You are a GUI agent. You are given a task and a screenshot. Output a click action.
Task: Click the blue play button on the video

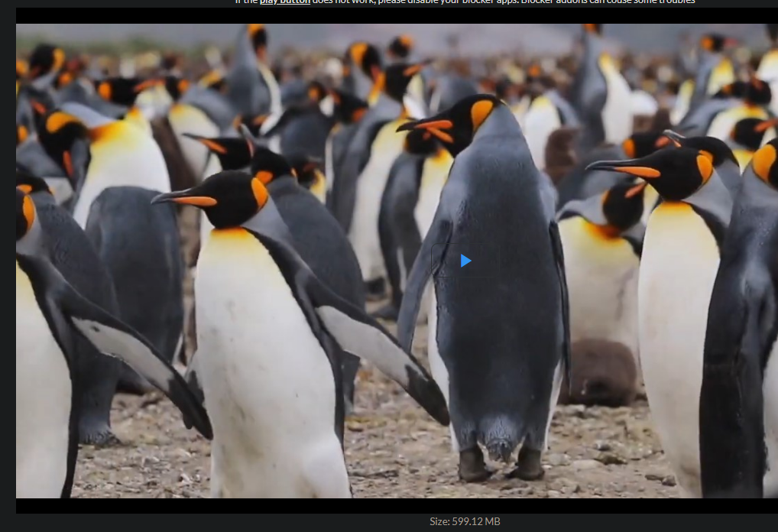coord(465,261)
